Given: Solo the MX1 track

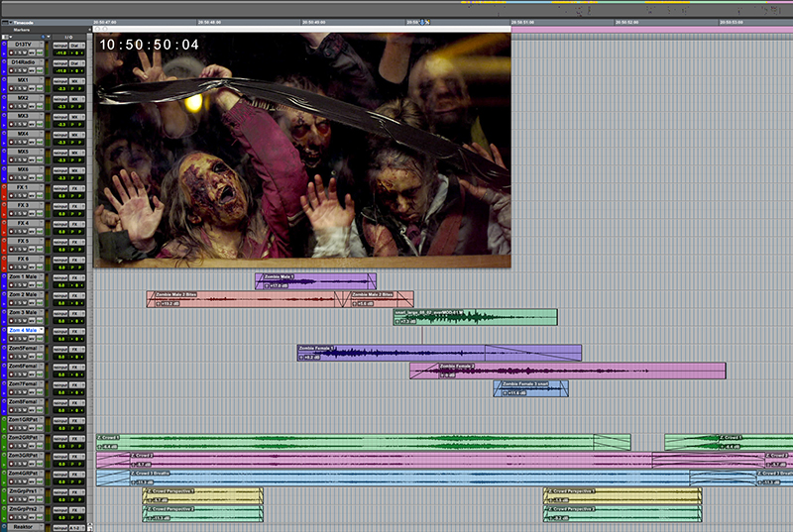Looking at the screenshot, I should (x=18, y=87).
